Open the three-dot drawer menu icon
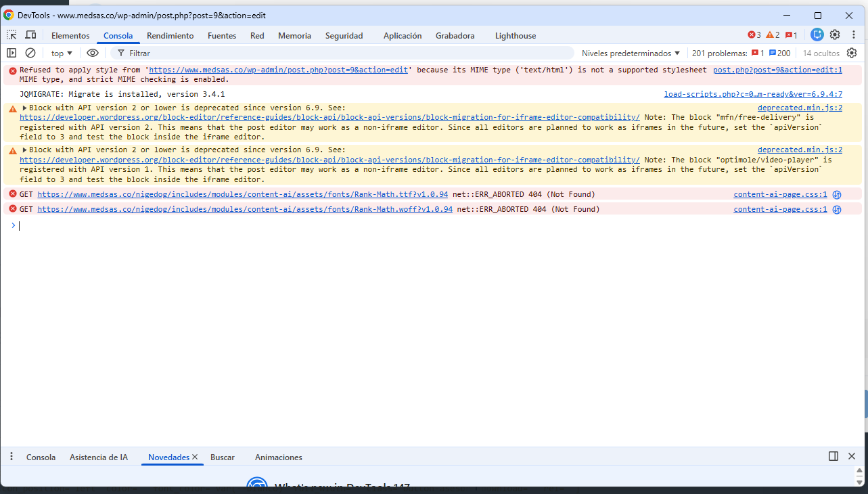Image resolution: width=868 pixels, height=494 pixels. pyautogui.click(x=12, y=457)
